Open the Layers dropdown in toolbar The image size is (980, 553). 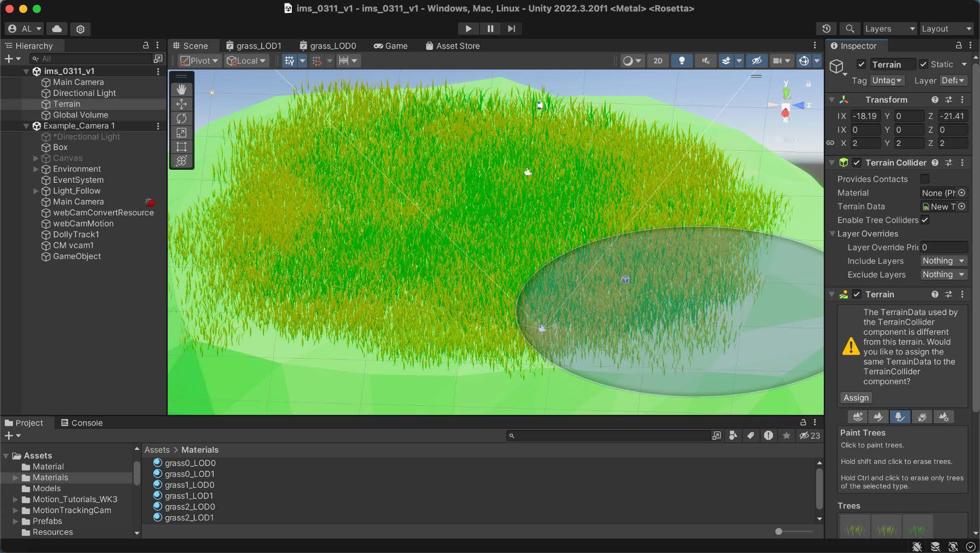point(889,29)
